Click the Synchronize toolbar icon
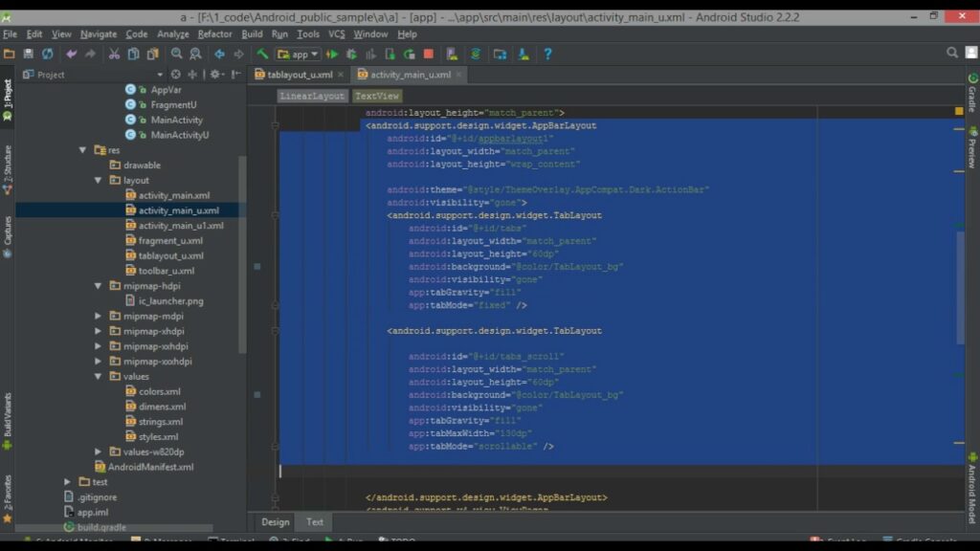This screenshot has height=551, width=980. 48,55
